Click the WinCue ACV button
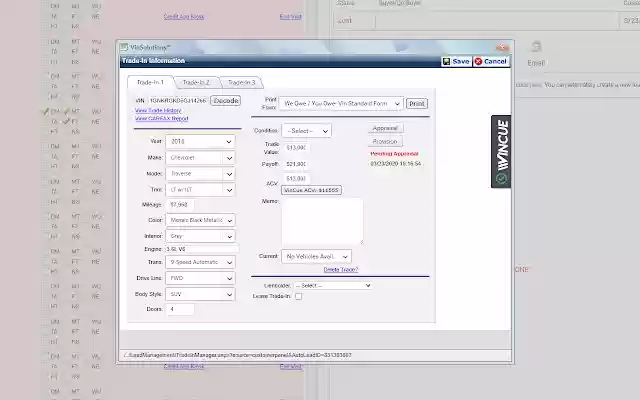This screenshot has height=400, width=640. click(x=311, y=190)
